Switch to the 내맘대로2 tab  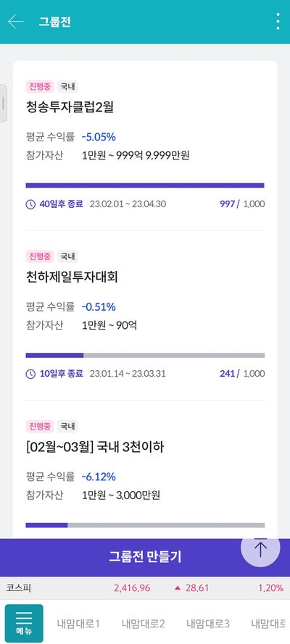[143, 624]
